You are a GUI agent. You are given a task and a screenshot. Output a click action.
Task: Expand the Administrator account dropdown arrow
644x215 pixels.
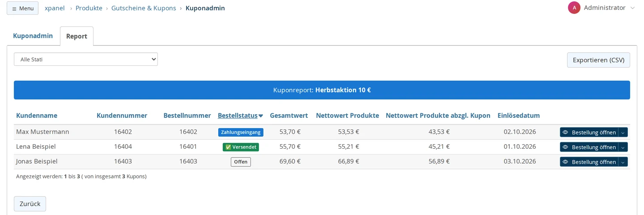tap(632, 8)
